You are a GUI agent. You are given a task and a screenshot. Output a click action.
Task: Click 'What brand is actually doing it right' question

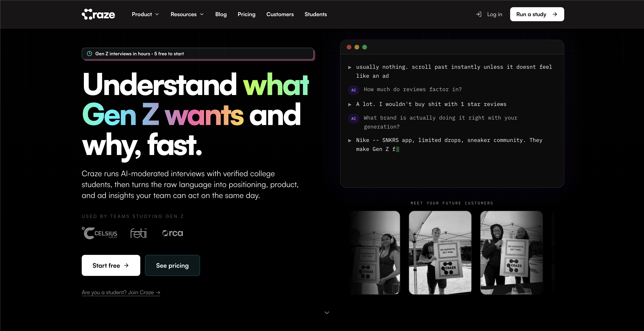tap(440, 122)
